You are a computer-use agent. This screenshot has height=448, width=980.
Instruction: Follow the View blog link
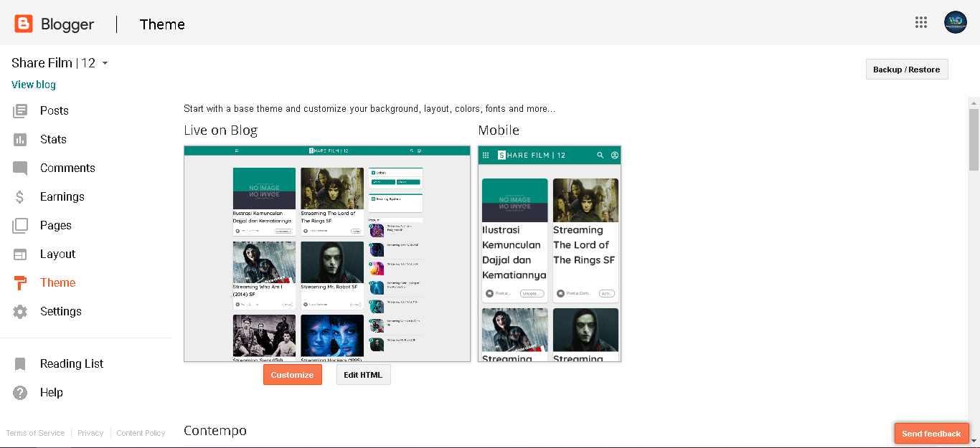click(34, 85)
